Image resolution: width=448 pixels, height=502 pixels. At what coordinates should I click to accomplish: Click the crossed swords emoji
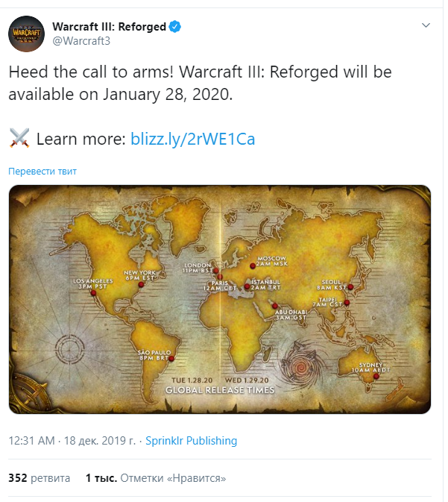[x=19, y=138]
